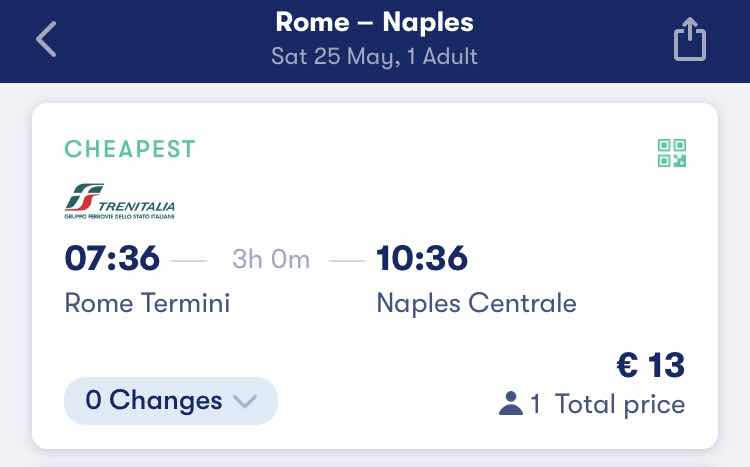Select the CHEAPEST label
The image size is (750, 467).
click(x=130, y=149)
